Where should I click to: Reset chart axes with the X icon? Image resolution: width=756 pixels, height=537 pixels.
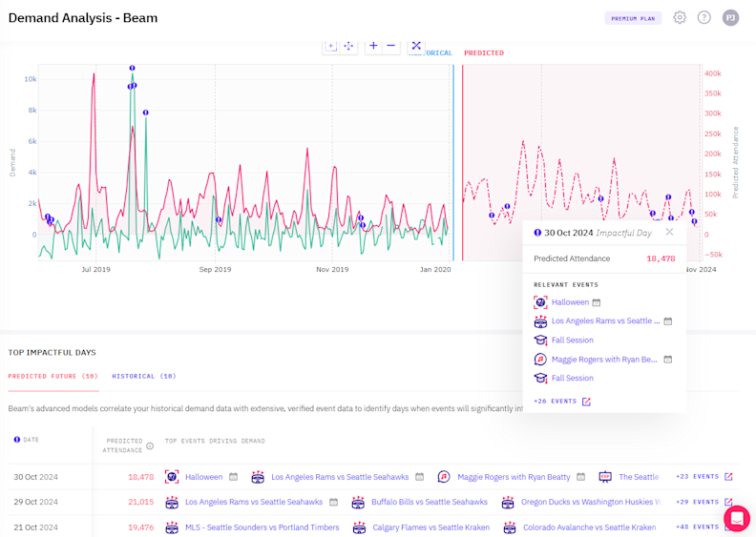click(x=416, y=46)
